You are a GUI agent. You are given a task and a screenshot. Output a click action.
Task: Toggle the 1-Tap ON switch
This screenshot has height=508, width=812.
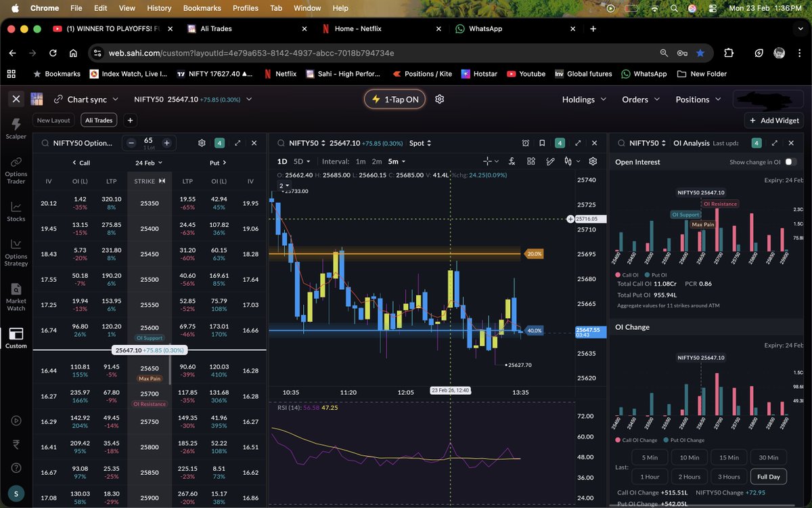pos(396,99)
